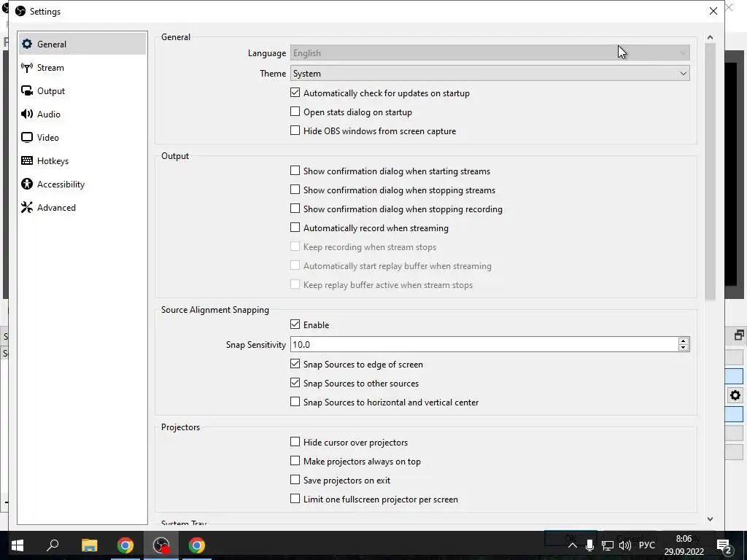Switch to Audio settings

click(82, 114)
